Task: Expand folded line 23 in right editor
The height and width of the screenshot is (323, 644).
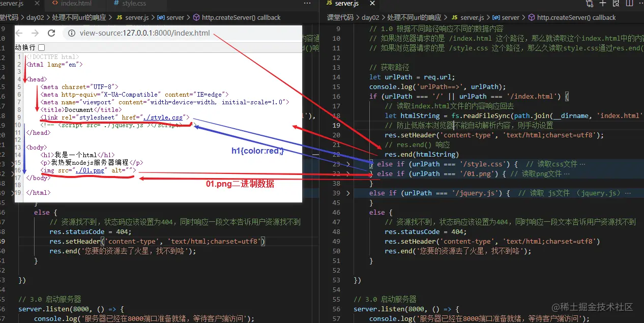Action: (x=348, y=164)
